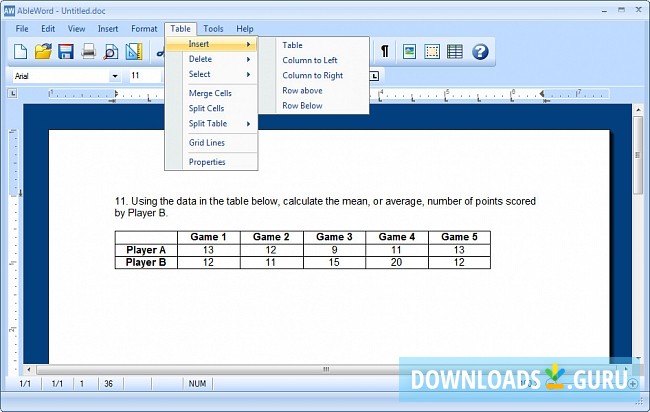Open the Help menu
The width and height of the screenshot is (650, 412).
click(245, 29)
